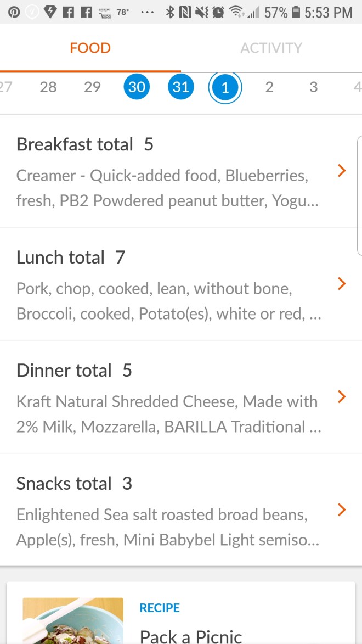Viewport: 362px width, 644px height.
Task: Go to day 28 in calendar
Action: pos(48,87)
